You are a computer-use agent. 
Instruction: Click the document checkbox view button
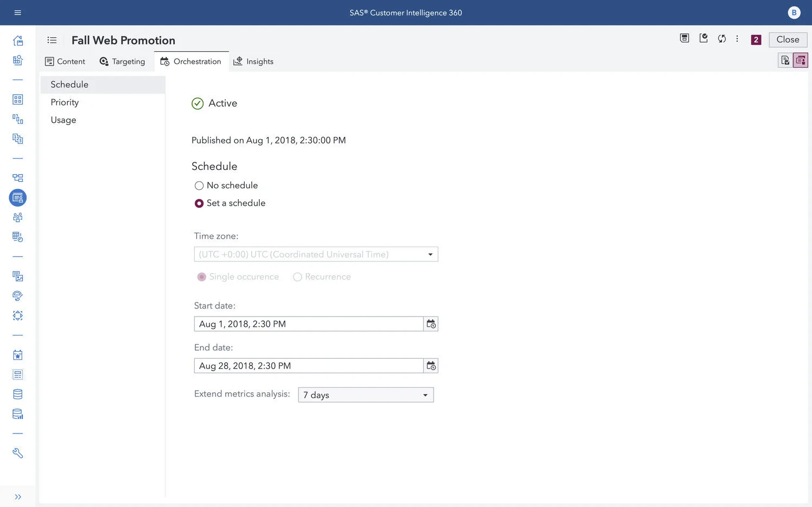click(x=785, y=60)
